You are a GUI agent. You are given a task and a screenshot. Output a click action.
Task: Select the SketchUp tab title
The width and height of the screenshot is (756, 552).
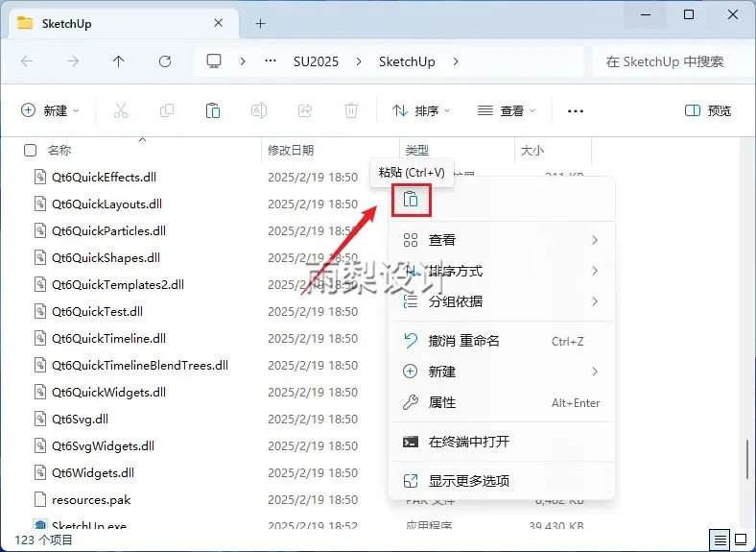[66, 23]
